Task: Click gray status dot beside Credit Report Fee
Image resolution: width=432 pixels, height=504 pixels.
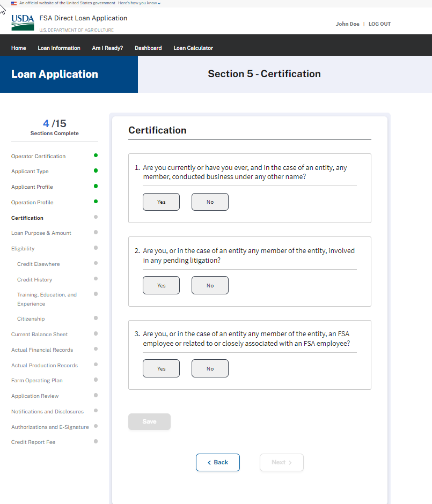Action: 96,441
